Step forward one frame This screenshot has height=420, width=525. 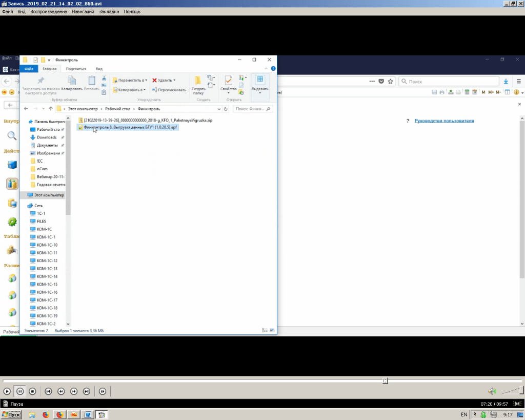(x=103, y=391)
